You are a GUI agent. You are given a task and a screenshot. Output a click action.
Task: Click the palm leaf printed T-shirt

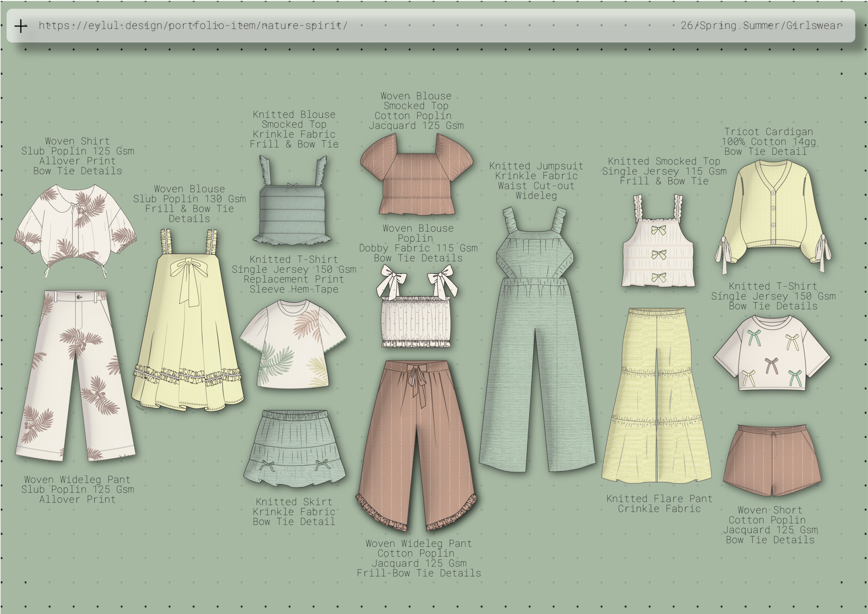point(293,344)
